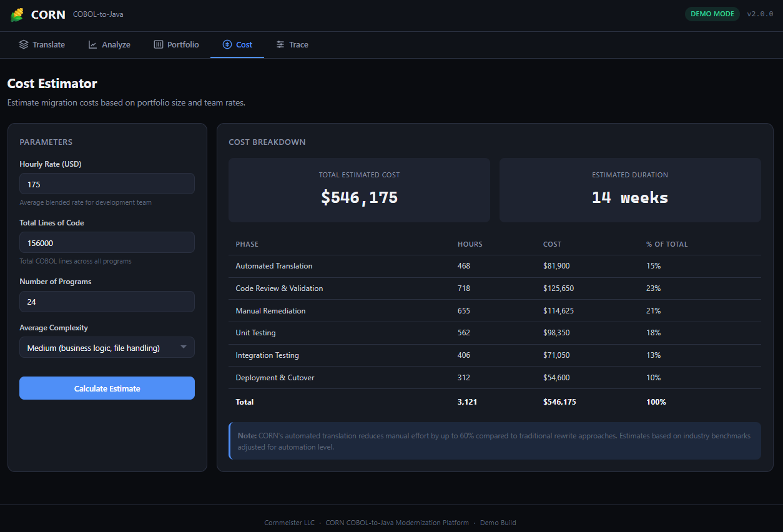Screen dimensions: 783x532
Task: Click the chevron on the complexity selector
Action: (x=184, y=347)
